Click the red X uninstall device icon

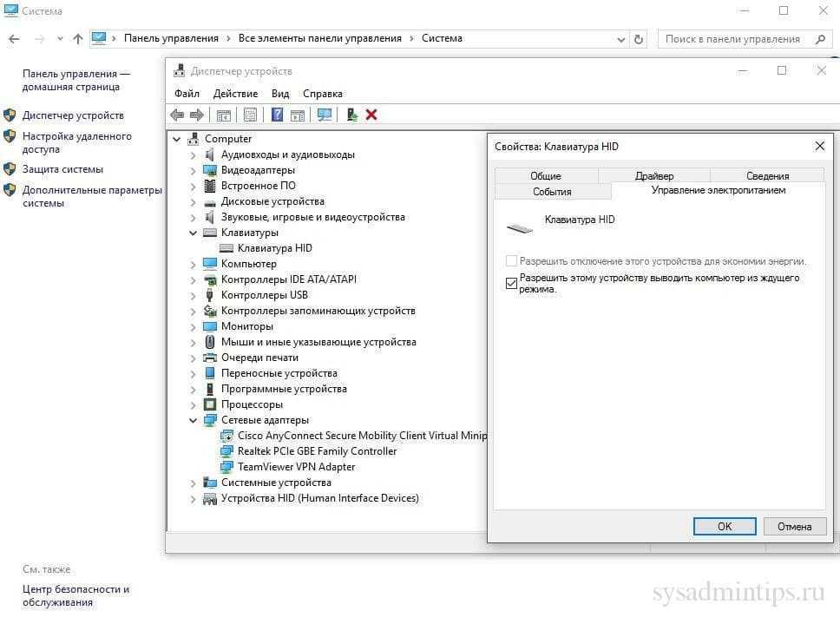pos(371,115)
